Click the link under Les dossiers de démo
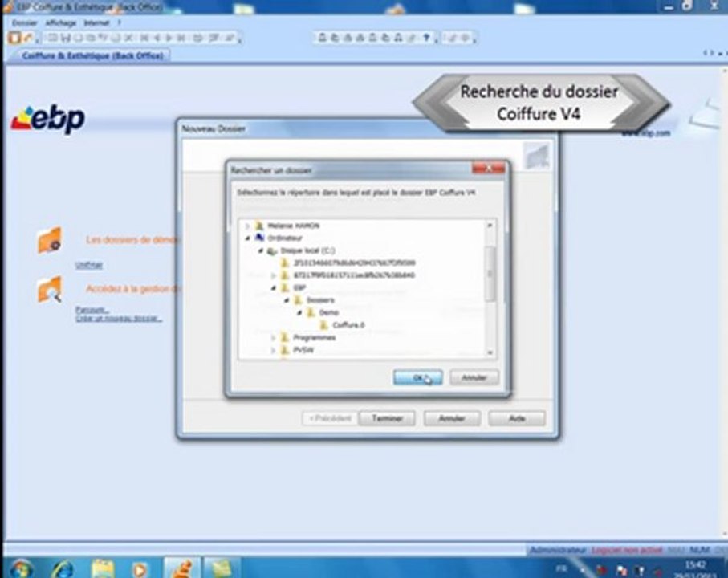The height and width of the screenshot is (578, 728). pos(88,265)
